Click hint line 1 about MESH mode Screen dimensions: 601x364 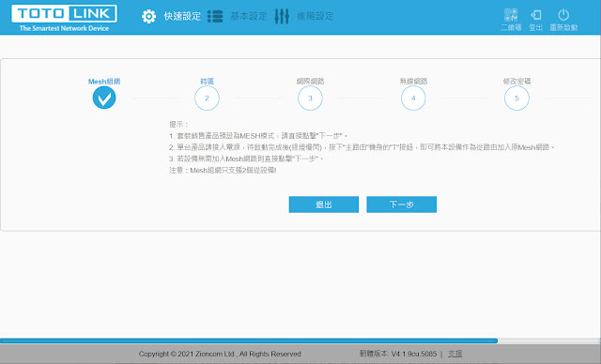point(258,135)
